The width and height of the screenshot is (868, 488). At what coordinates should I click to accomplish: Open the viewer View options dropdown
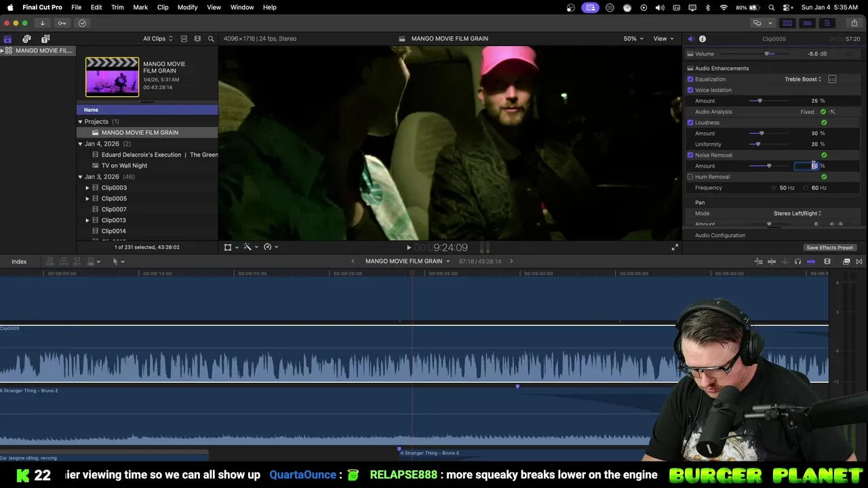coord(663,39)
